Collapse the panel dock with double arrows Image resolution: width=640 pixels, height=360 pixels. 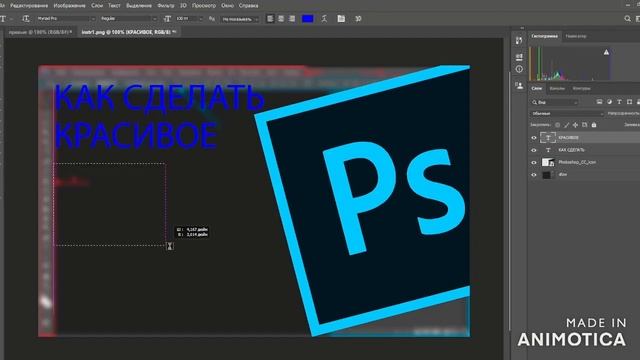522,28
